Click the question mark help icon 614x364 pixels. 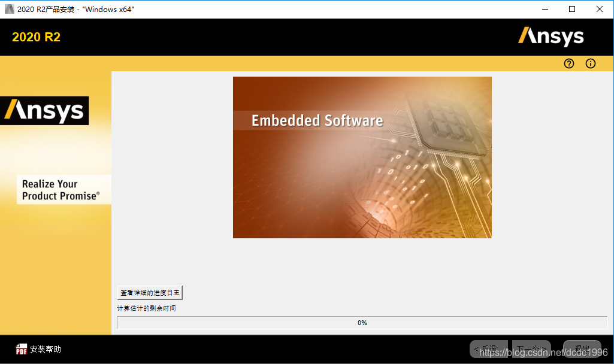[569, 63]
